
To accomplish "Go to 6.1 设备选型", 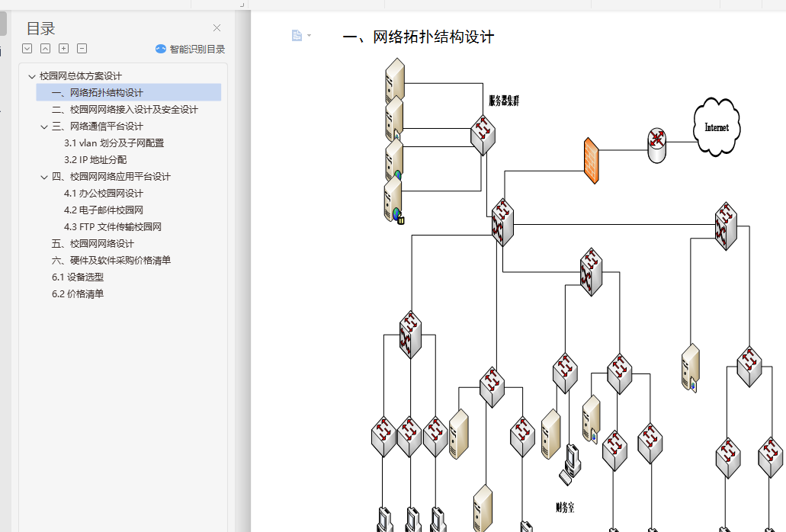I will coord(78,277).
